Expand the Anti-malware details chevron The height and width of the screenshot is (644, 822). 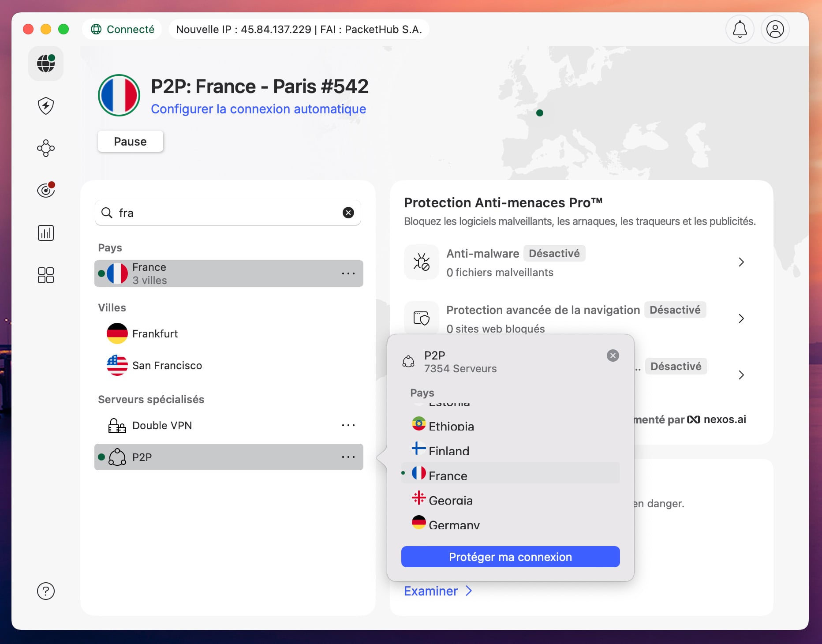tap(742, 262)
